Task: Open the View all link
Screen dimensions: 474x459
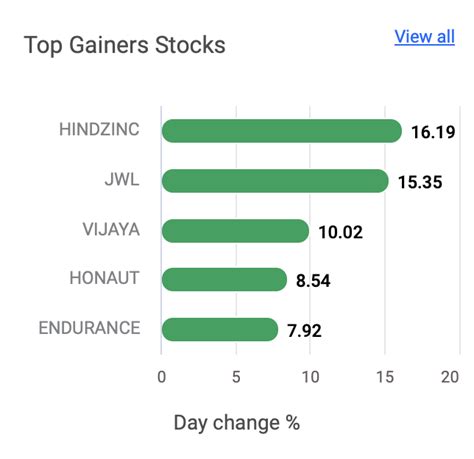Action: click(x=424, y=37)
